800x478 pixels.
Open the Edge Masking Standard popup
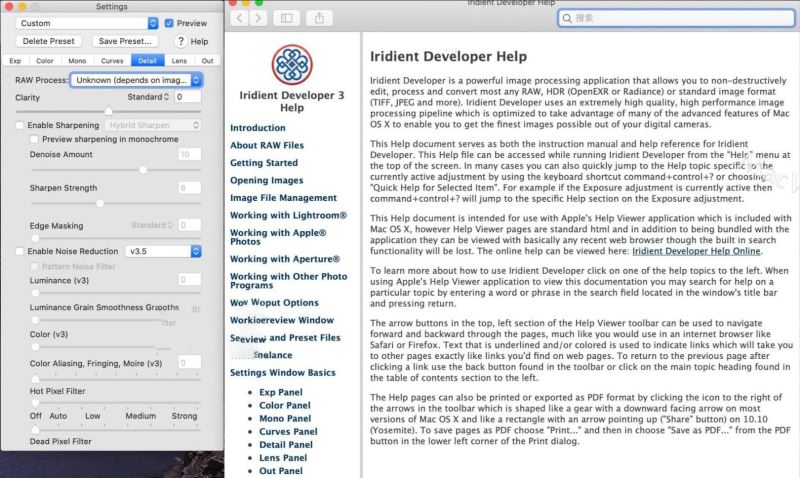[152, 225]
